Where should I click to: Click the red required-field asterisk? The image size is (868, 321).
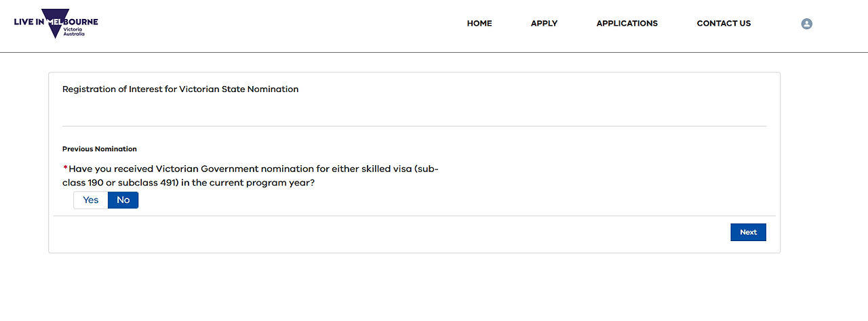tap(65, 169)
